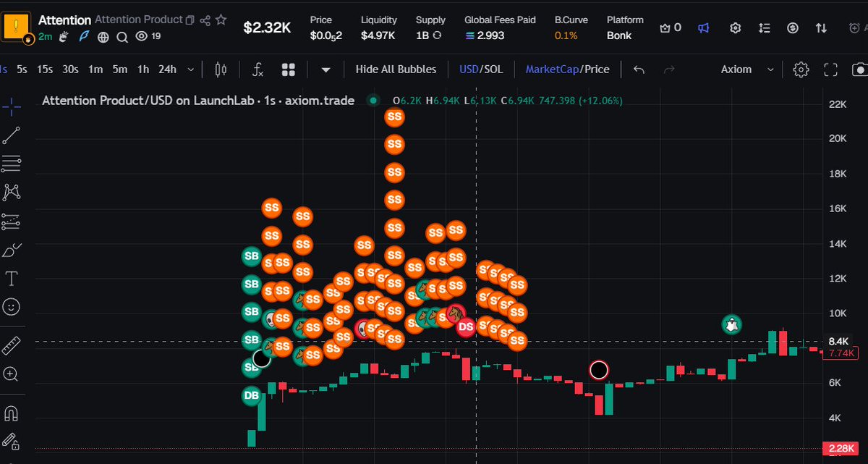Copy the Attention Product token name
This screenshot has width=868, height=464.
coord(190,20)
